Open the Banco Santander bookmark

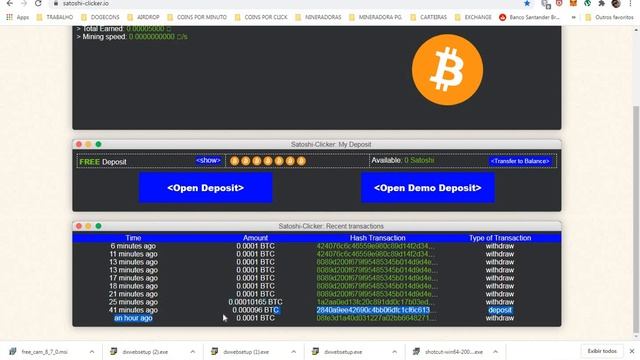pos(529,17)
